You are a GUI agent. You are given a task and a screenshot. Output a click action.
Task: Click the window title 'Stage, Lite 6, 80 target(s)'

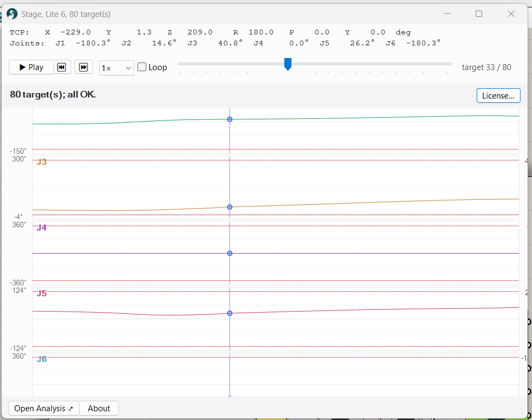[x=66, y=14]
